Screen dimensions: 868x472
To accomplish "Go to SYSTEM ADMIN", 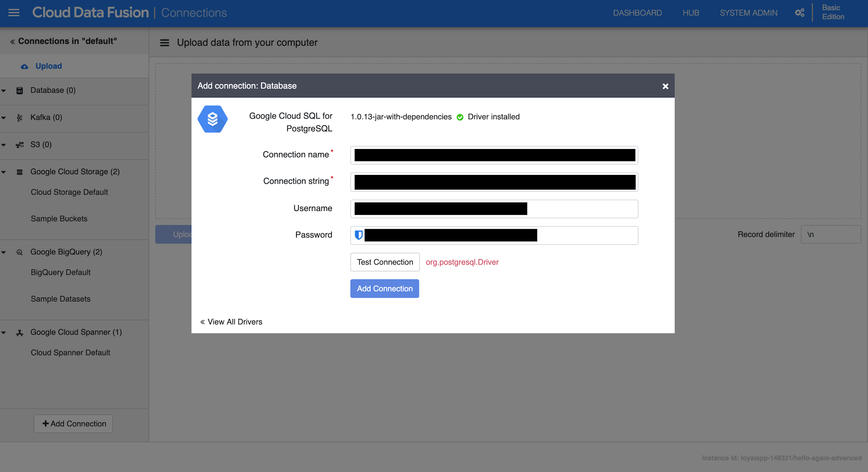I will 748,13.
